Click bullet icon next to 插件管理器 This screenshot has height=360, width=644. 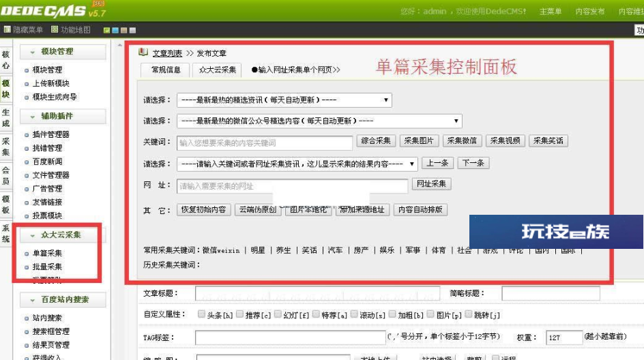coord(27,135)
